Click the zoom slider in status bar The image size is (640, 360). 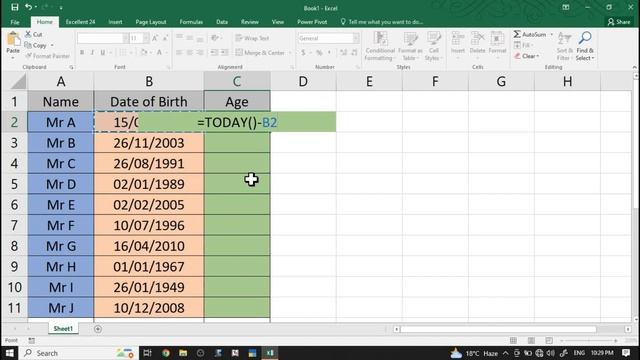[x=589, y=340]
